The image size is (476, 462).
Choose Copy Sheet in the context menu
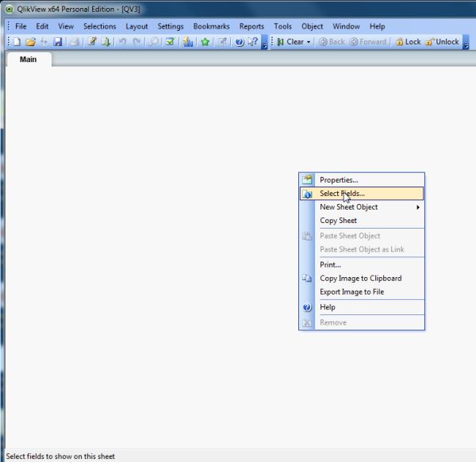tap(362, 221)
